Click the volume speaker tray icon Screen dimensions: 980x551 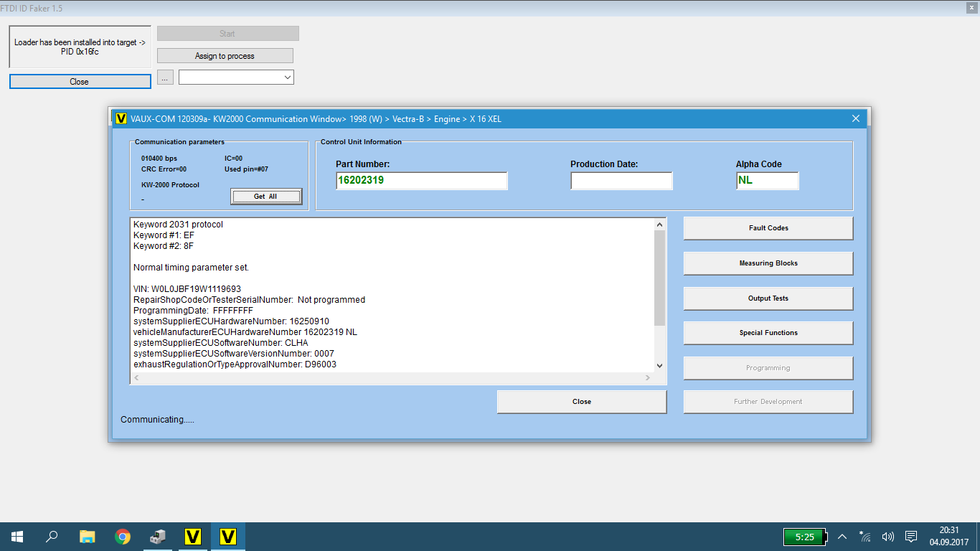[x=888, y=537]
